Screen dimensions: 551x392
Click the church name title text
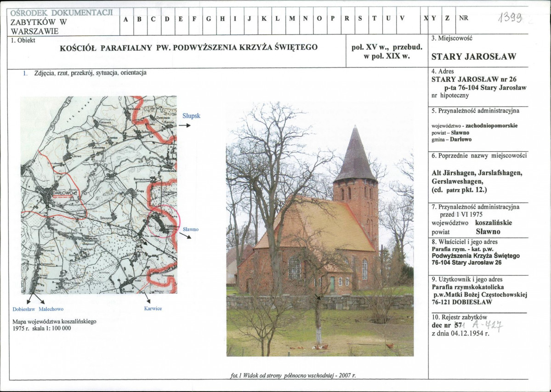(x=189, y=47)
